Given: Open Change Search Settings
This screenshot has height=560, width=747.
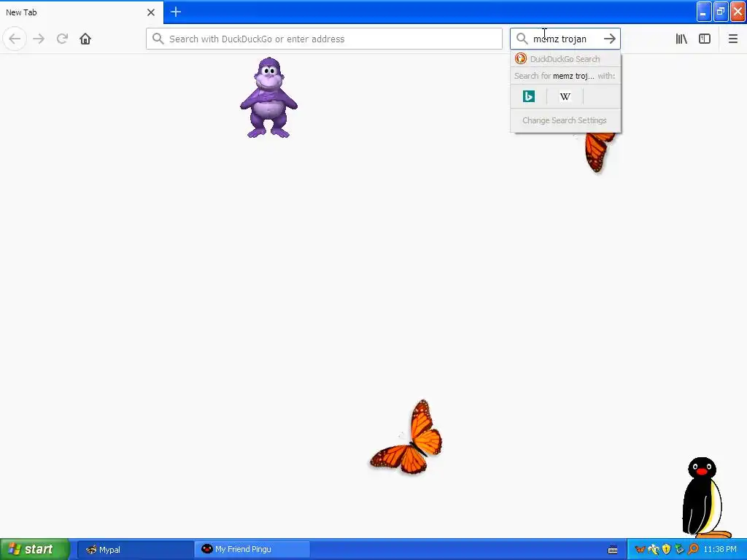Looking at the screenshot, I should pyautogui.click(x=565, y=120).
